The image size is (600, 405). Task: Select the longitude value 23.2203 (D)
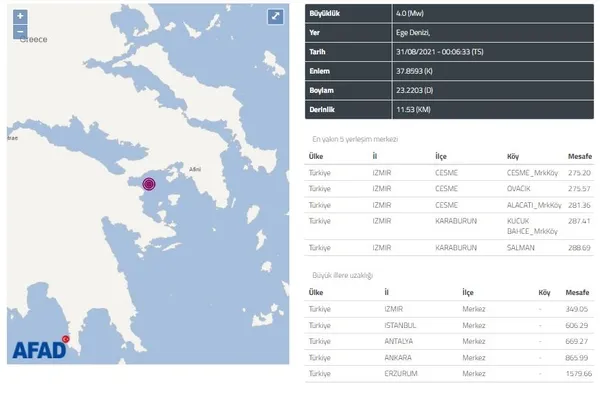[x=414, y=90]
